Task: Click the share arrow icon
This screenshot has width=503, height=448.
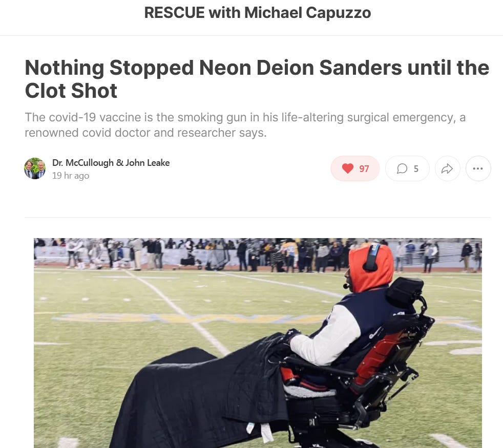Action: [x=447, y=168]
